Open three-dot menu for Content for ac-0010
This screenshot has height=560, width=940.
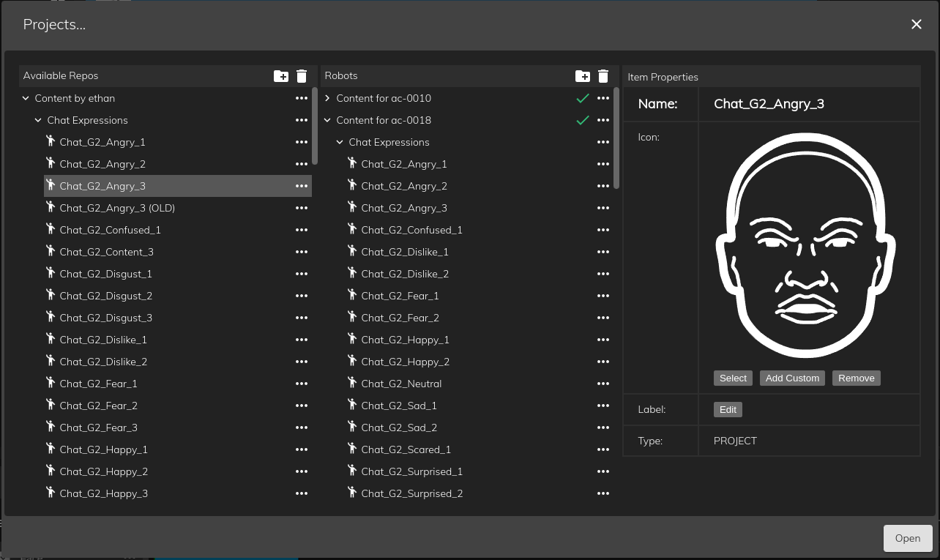(x=603, y=98)
